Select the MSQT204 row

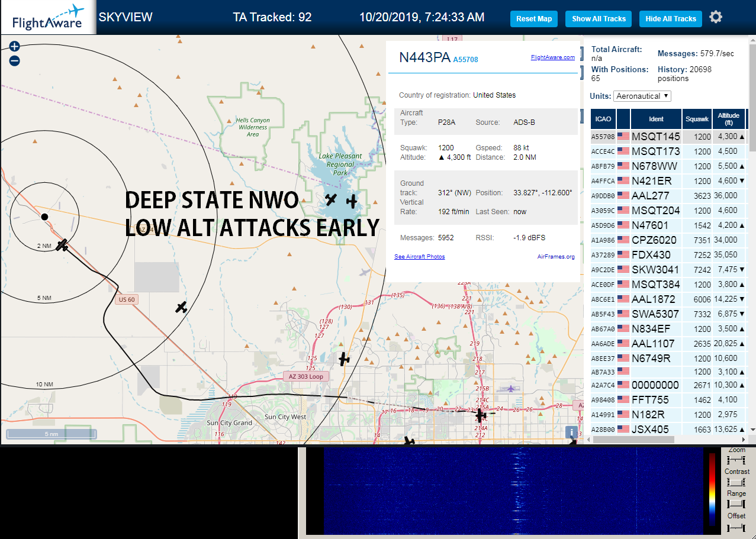coord(668,210)
